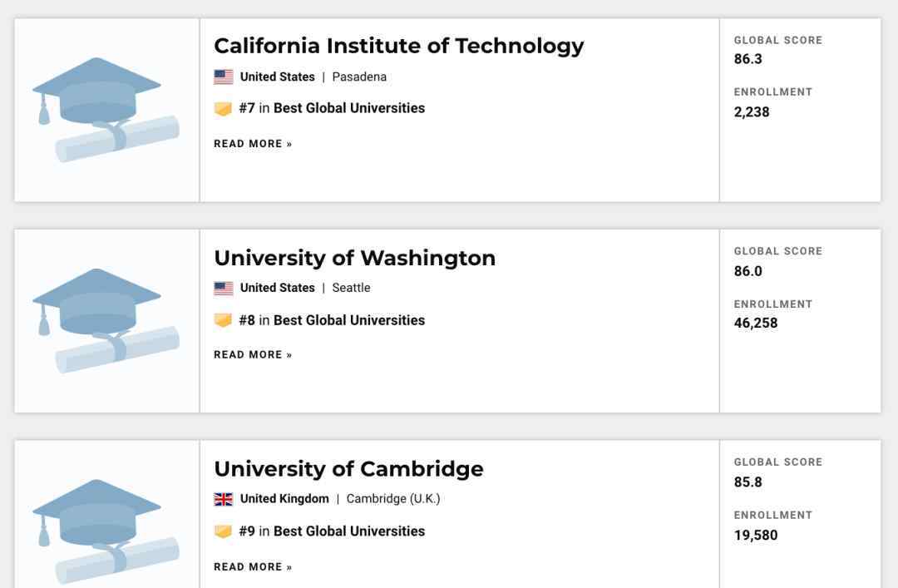Viewport: 898px width, 588px height.
Task: Click the US flag beside Pasadena
Action: click(224, 77)
